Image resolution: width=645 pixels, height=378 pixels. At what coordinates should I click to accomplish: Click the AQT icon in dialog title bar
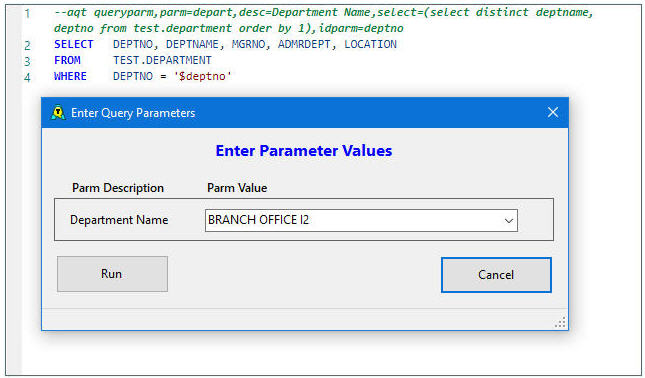point(58,113)
